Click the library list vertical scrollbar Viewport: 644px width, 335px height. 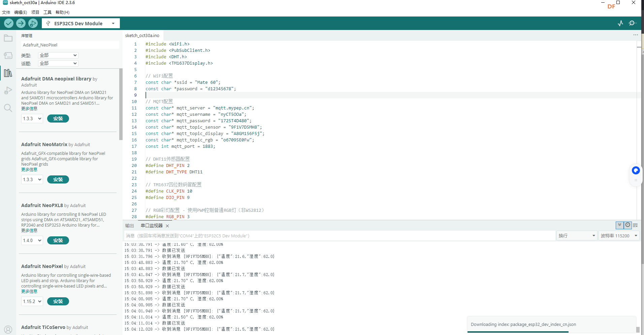pos(121,104)
